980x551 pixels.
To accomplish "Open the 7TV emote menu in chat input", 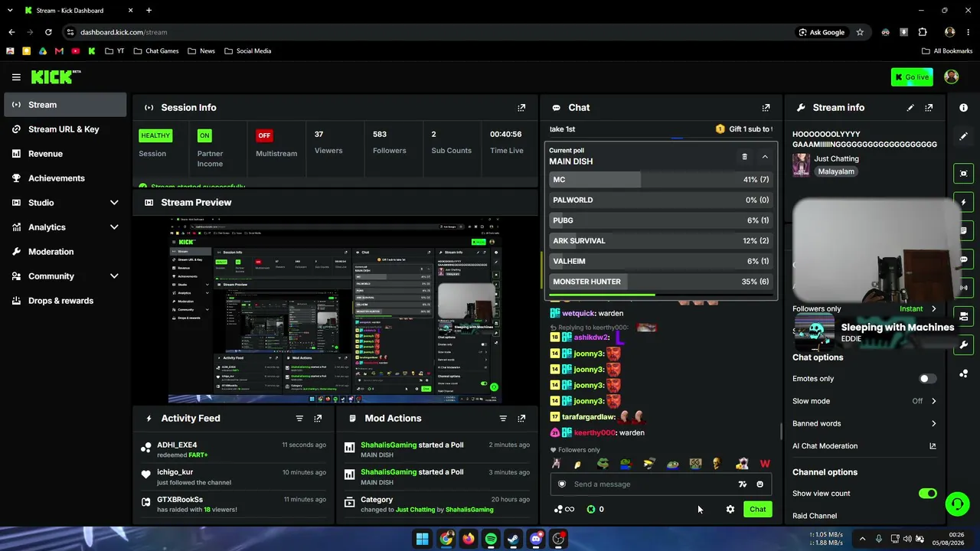I will [x=742, y=484].
